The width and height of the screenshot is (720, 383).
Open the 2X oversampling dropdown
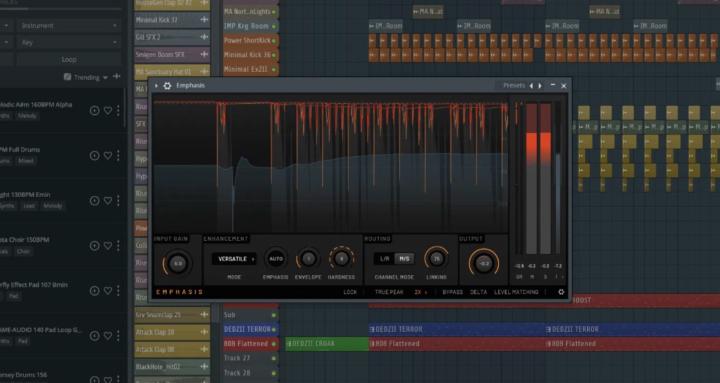(421, 292)
